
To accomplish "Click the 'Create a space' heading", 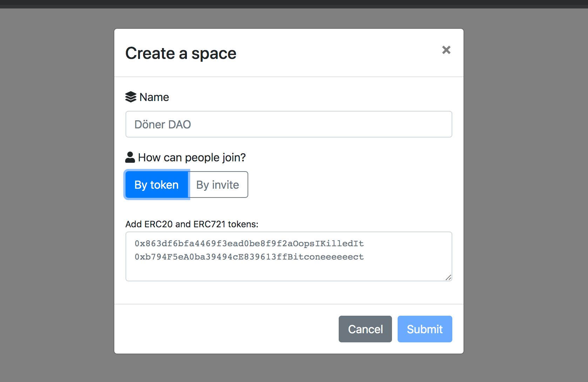I will click(x=181, y=53).
